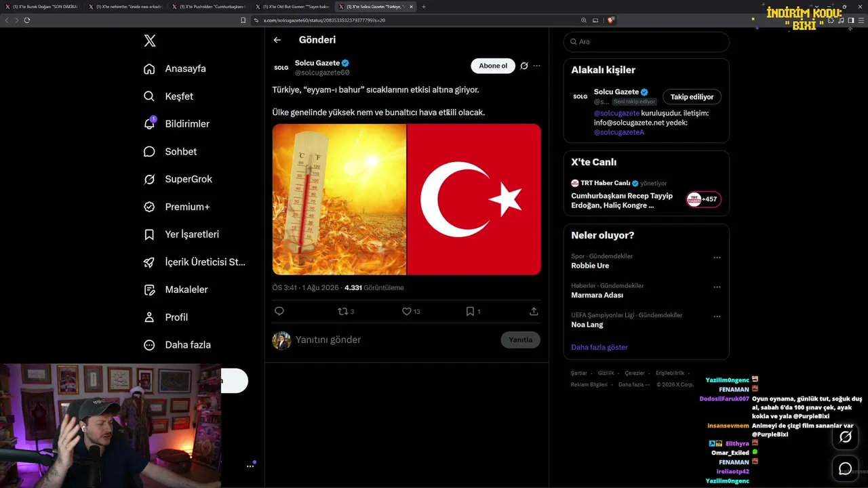Open the Robbie Ure trending topic
This screenshot has width=868, height=488.
[x=590, y=266]
